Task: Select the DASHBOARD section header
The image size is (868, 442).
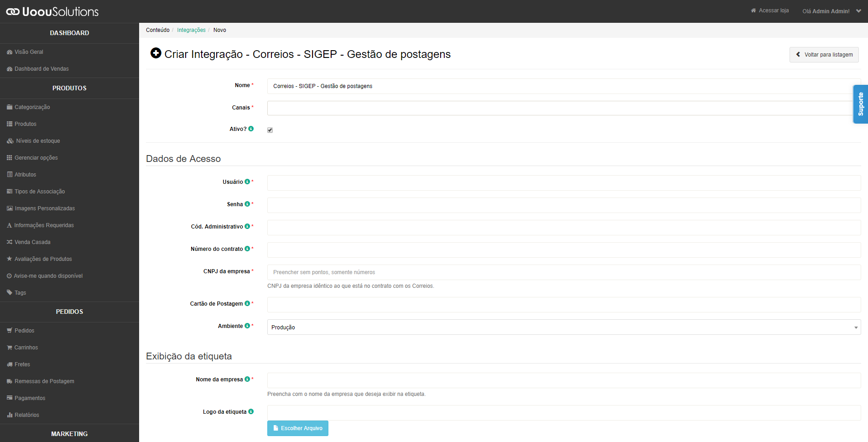Action: pos(69,33)
